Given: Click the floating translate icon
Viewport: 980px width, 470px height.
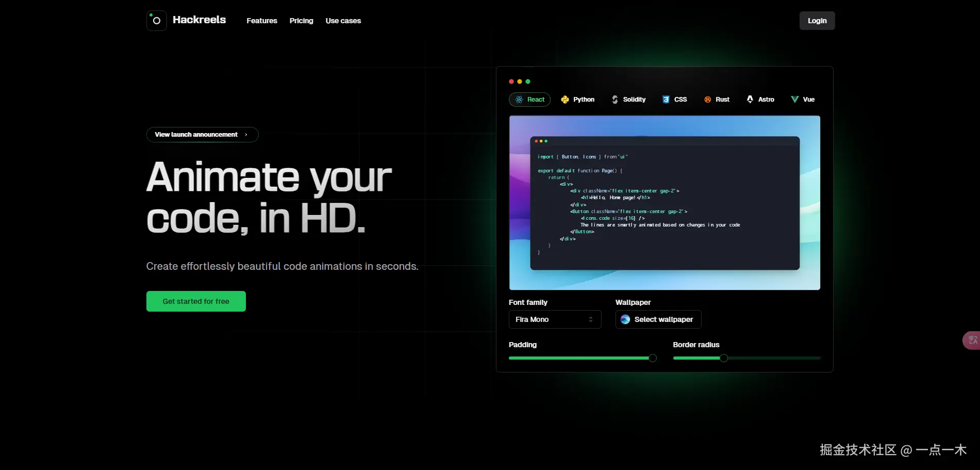Looking at the screenshot, I should (972, 341).
